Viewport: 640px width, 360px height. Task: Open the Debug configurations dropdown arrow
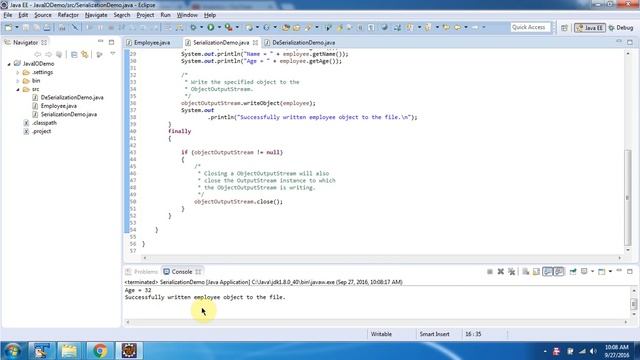[201, 27]
